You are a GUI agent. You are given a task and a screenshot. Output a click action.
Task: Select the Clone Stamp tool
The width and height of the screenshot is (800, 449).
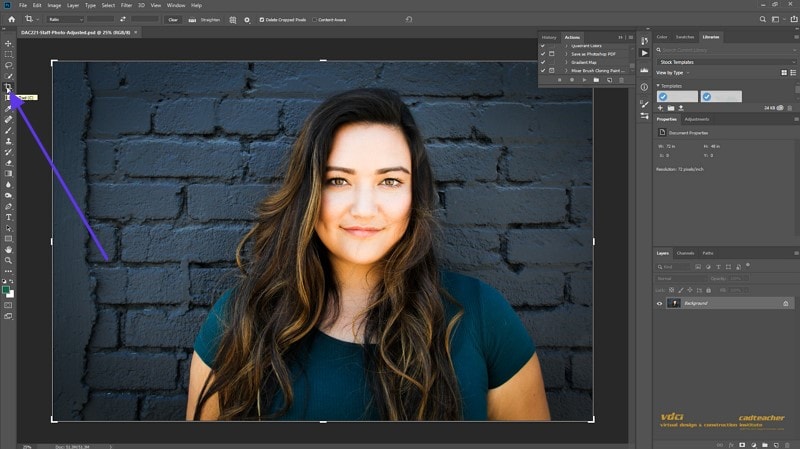[x=8, y=141]
